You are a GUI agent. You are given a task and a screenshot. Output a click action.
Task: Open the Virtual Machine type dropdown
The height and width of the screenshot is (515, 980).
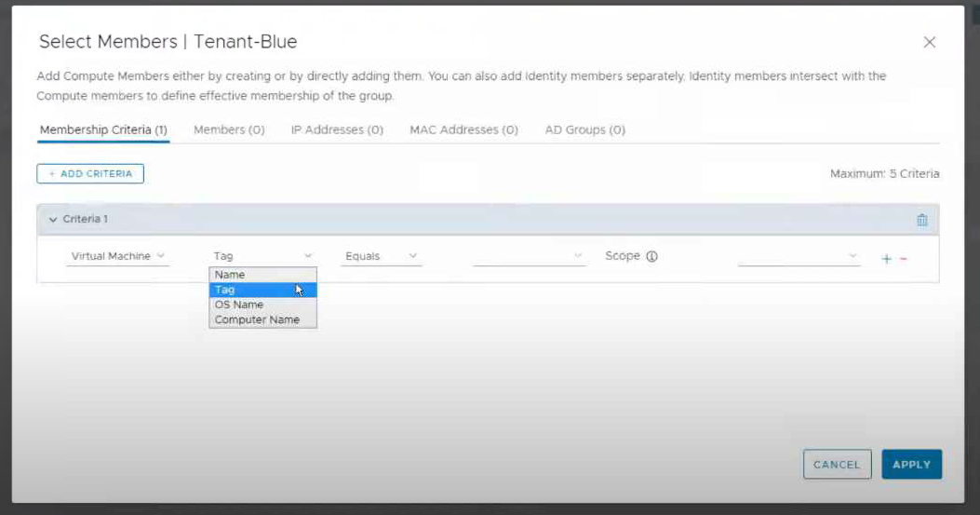(x=118, y=256)
